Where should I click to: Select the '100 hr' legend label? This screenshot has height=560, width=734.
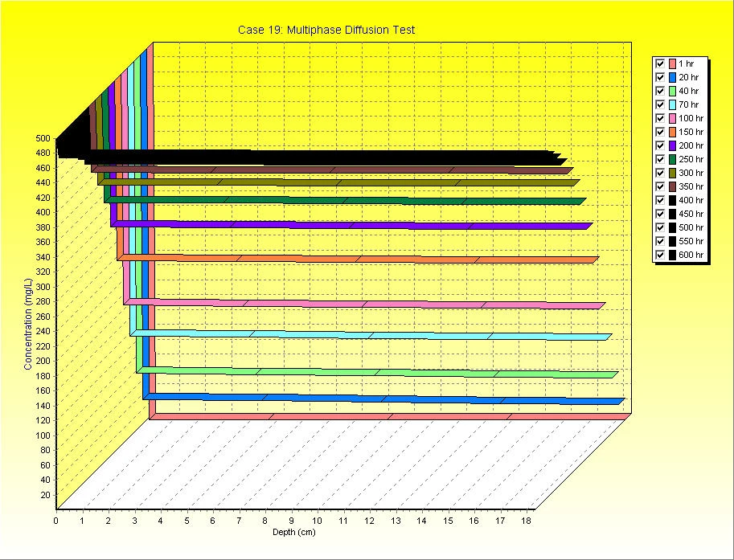click(691, 118)
